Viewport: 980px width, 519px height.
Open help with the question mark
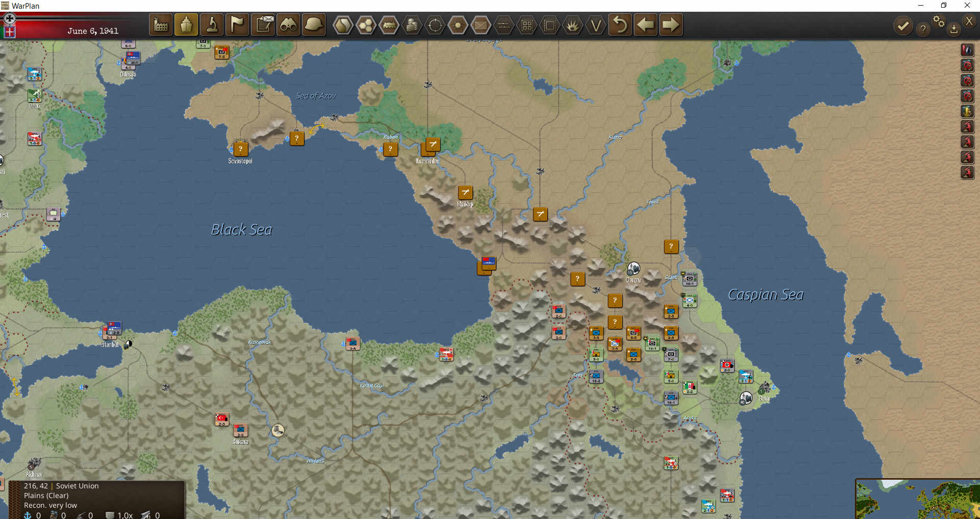[922, 30]
